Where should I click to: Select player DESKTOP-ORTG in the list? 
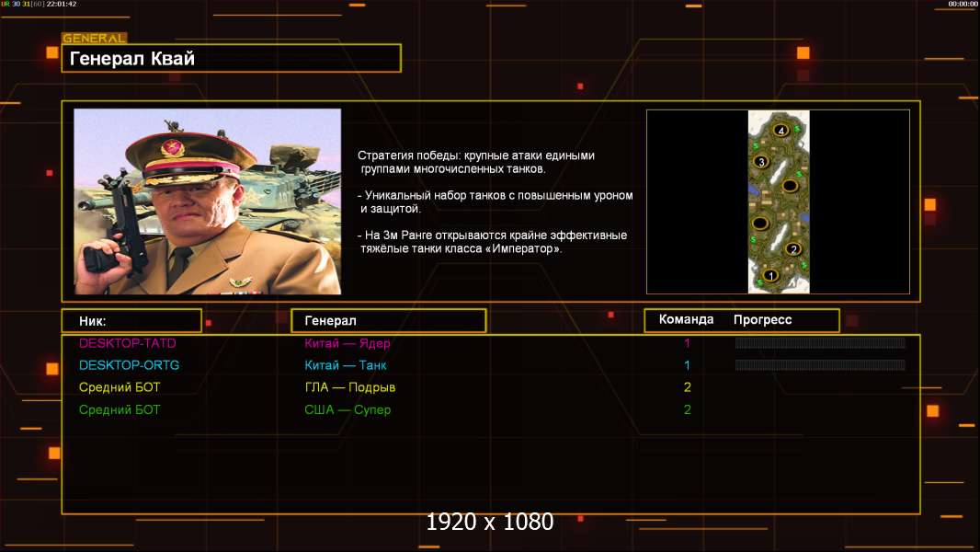coord(129,365)
